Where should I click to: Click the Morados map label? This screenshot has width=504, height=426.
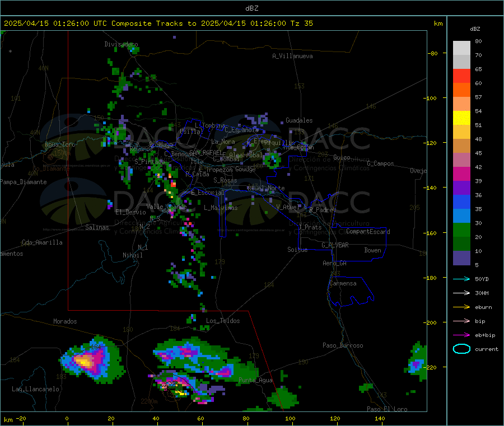[65, 321]
